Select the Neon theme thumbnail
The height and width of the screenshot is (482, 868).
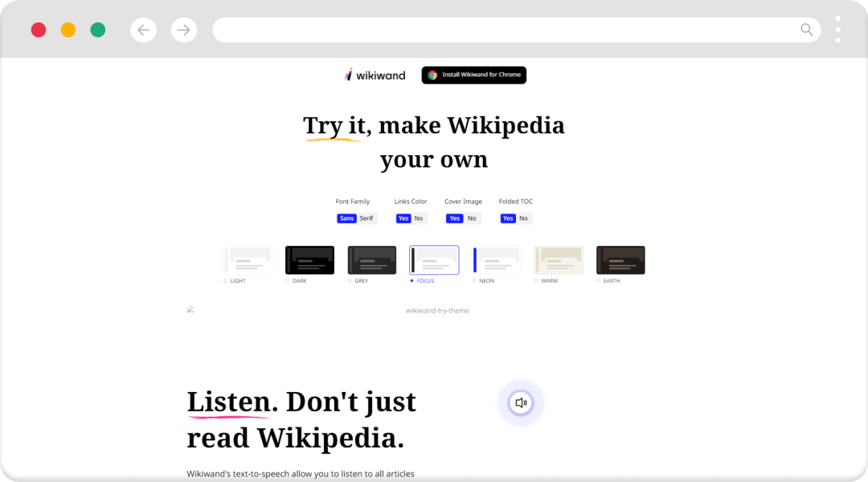[496, 260]
